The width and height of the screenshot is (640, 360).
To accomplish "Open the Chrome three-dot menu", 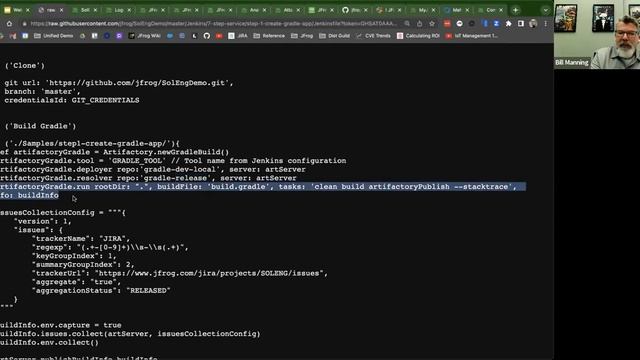I will [x=545, y=24].
